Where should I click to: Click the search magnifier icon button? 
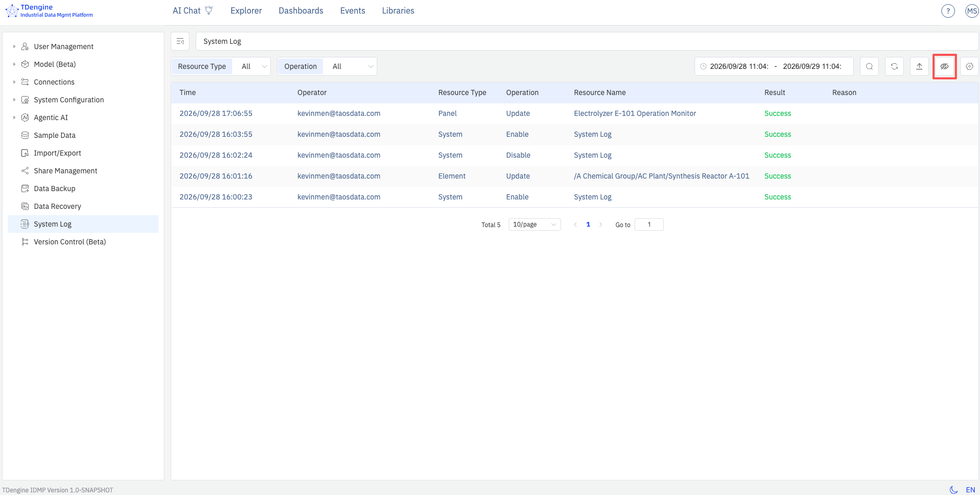click(869, 66)
